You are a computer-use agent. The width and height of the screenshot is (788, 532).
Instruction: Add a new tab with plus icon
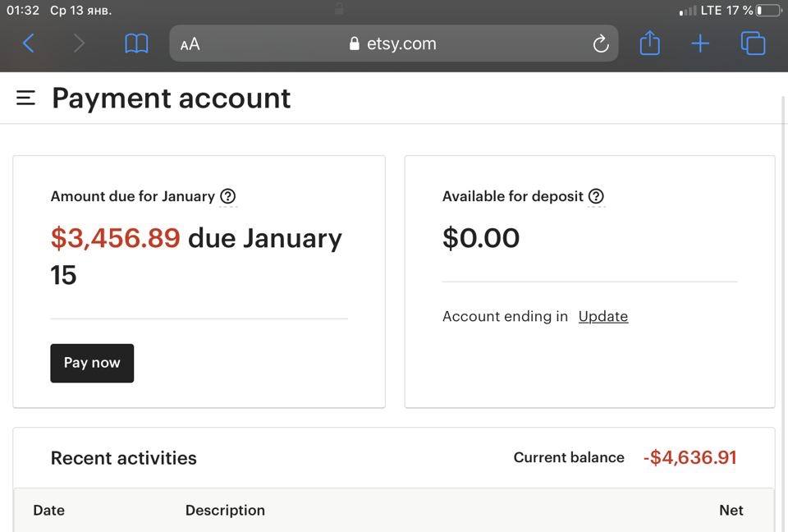[x=700, y=44]
